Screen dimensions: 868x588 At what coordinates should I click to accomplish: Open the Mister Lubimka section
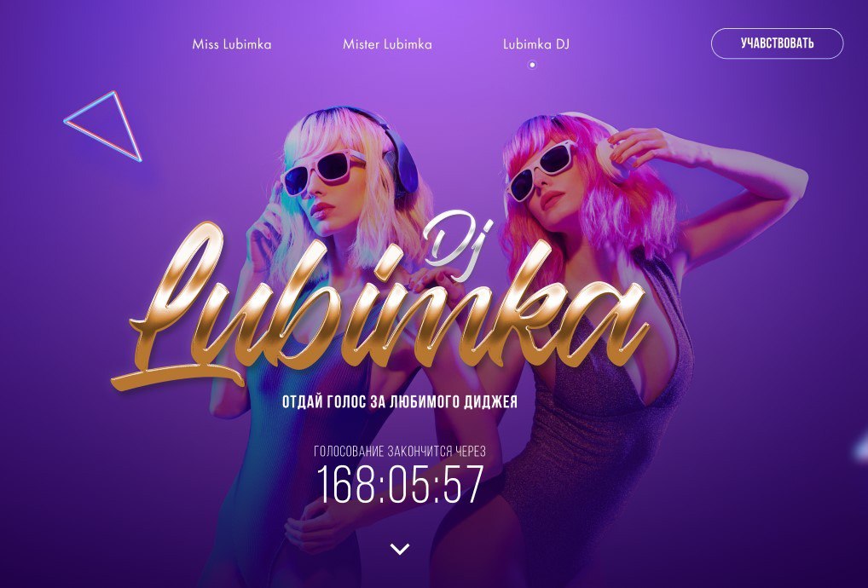[x=387, y=44]
